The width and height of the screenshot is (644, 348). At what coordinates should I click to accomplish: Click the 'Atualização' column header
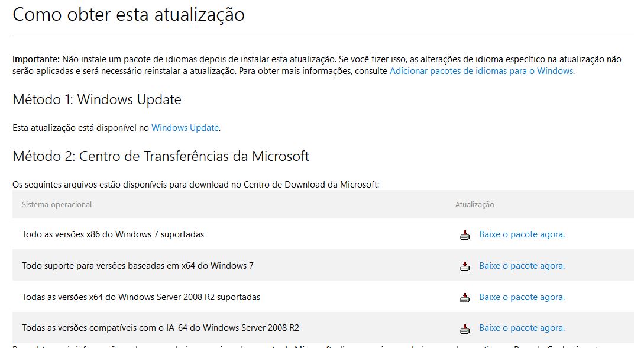click(474, 205)
